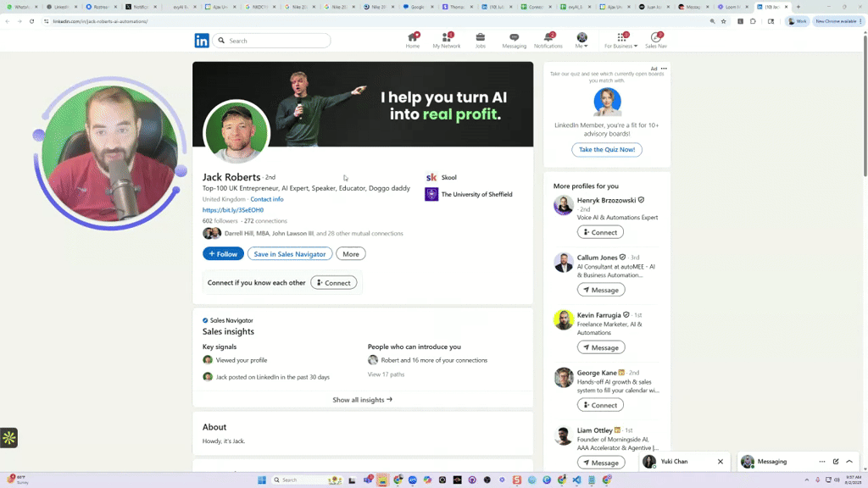This screenshot has width=868, height=488.
Task: Open the View 17 paths link
Action: click(x=386, y=374)
